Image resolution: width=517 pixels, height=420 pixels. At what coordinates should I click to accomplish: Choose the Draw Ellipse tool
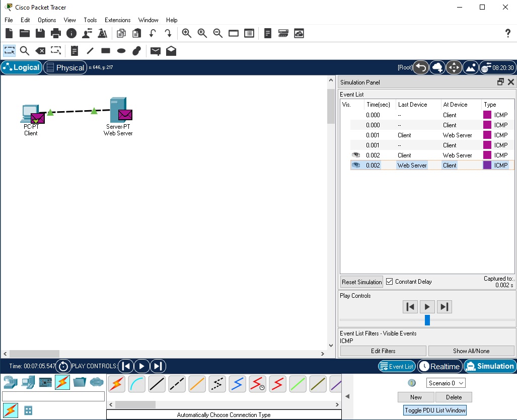[121, 51]
